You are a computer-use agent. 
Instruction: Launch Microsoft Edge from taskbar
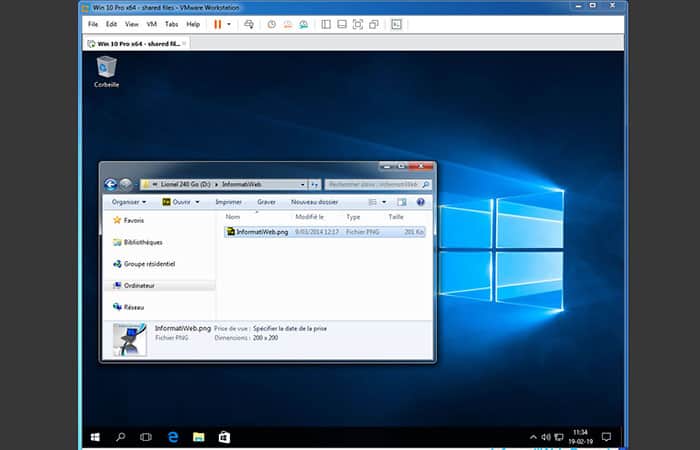tap(172, 437)
